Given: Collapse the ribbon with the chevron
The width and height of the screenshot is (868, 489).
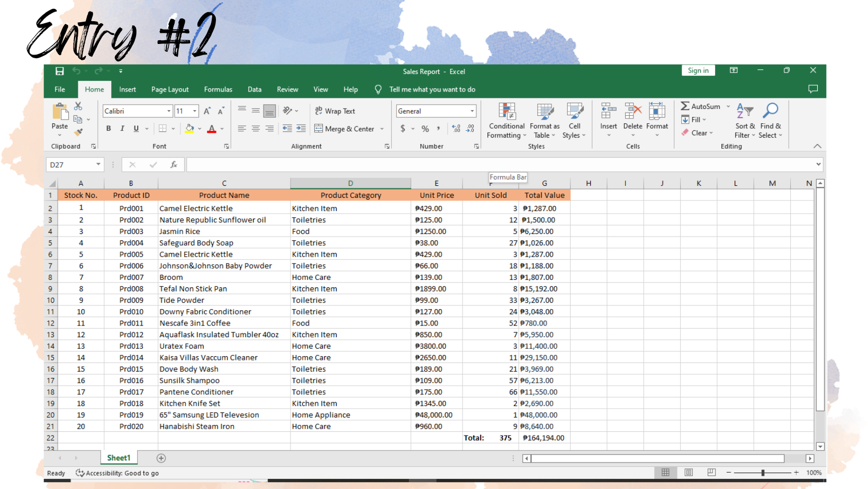Looking at the screenshot, I should tap(817, 146).
